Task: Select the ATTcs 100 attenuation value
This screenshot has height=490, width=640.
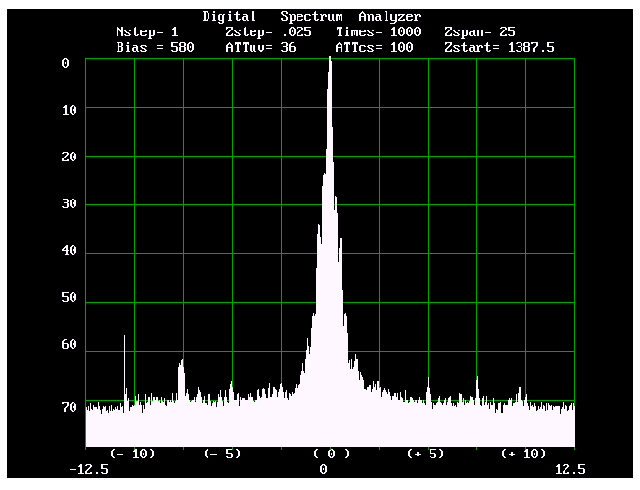Action: tap(374, 47)
